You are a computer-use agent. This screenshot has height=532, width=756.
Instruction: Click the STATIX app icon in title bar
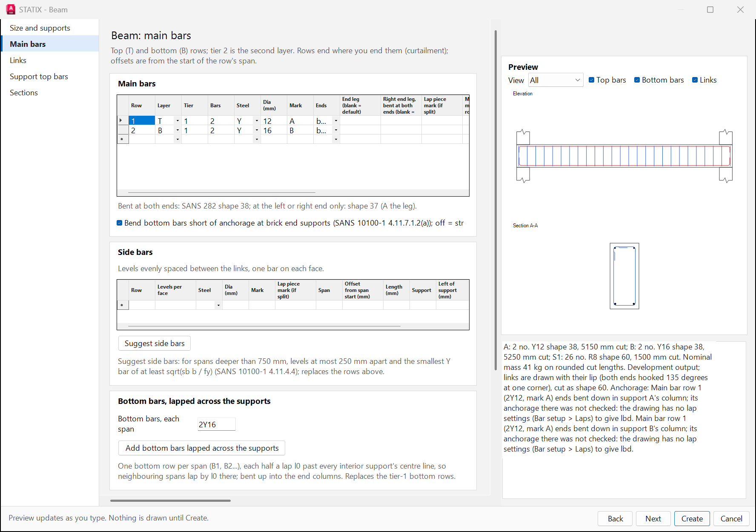pyautogui.click(x=11, y=9)
